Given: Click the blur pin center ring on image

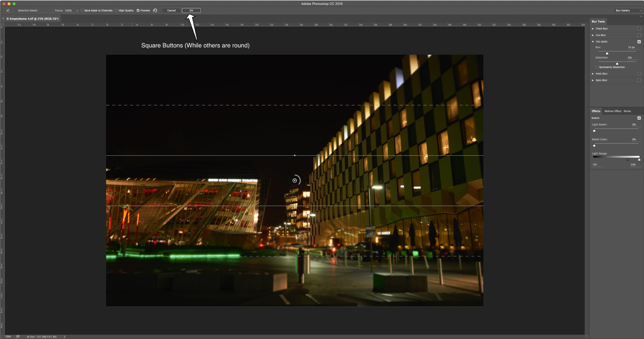Looking at the screenshot, I should point(295,181).
